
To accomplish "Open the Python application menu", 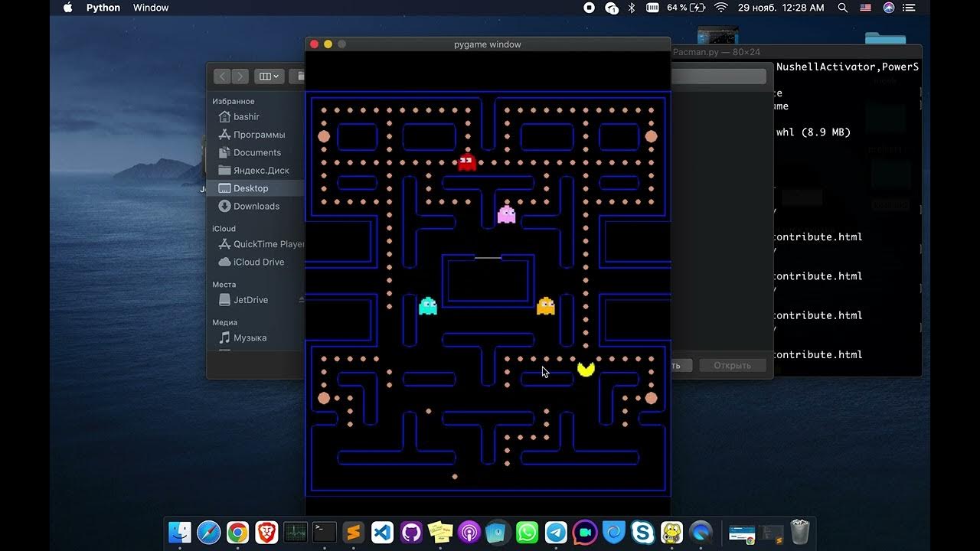I will pyautogui.click(x=103, y=8).
